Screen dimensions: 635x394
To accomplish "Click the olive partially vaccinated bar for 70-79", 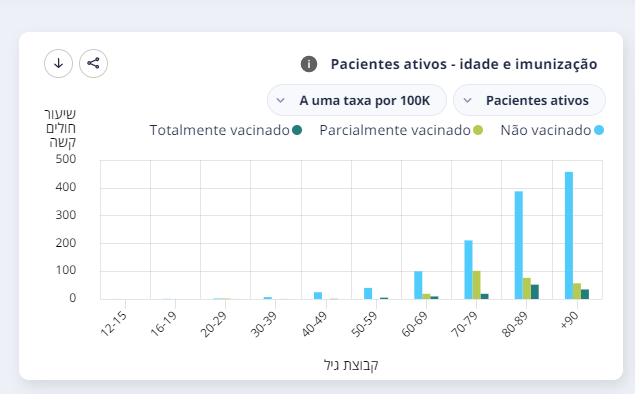I will coord(477,285).
